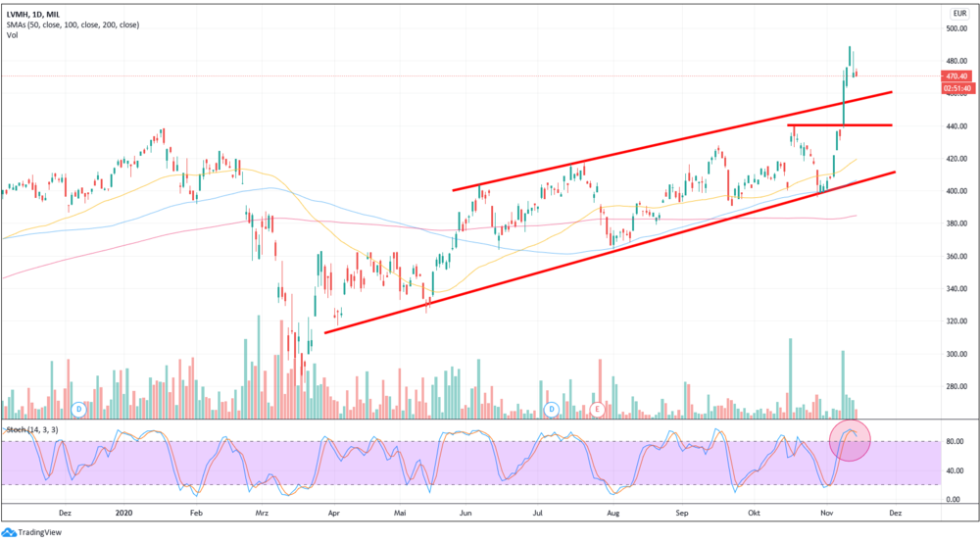Click the 440.00 price axis label
Viewport: 980px width, 543px height.
[x=956, y=126]
